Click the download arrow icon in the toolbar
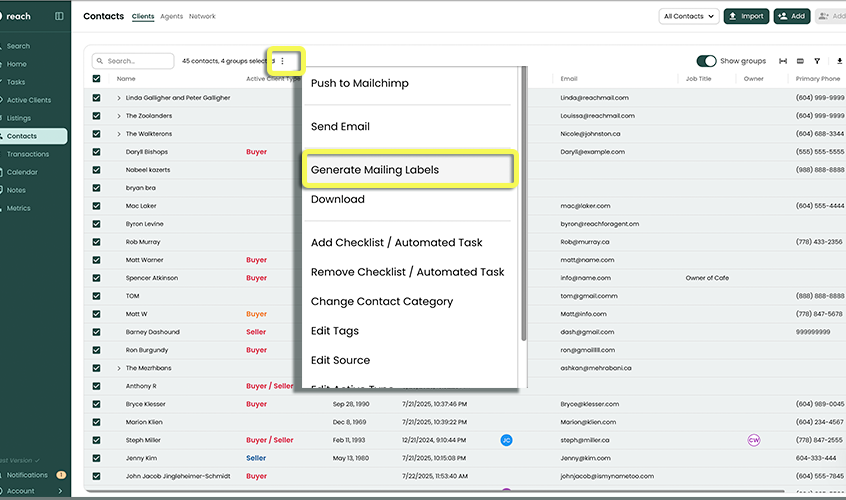The height and width of the screenshot is (500, 846). (x=838, y=61)
